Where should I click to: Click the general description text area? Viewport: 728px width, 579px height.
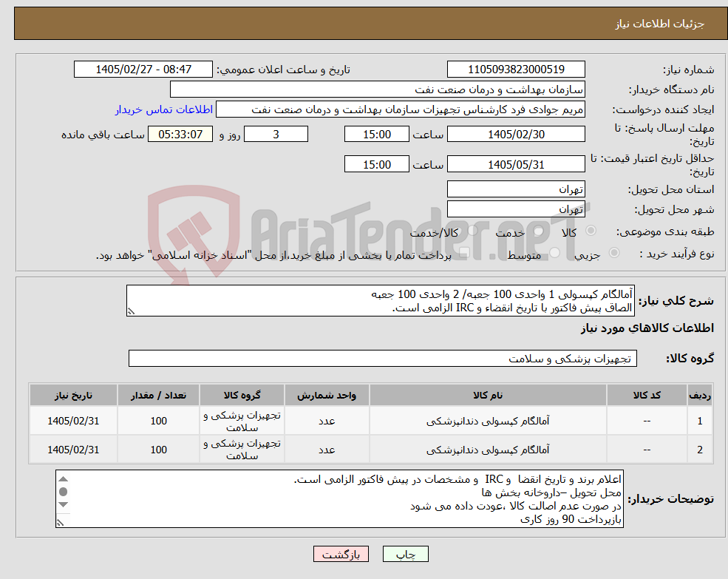[x=380, y=301]
